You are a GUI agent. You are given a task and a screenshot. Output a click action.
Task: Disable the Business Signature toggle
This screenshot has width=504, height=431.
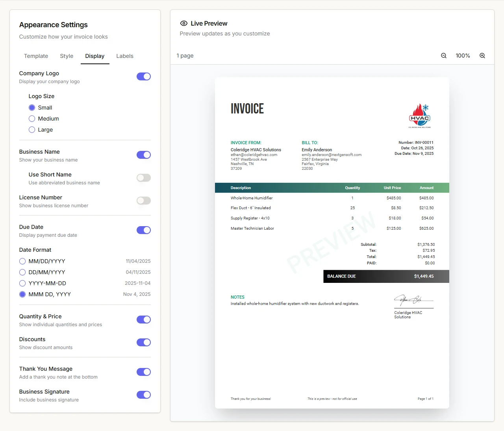(144, 395)
